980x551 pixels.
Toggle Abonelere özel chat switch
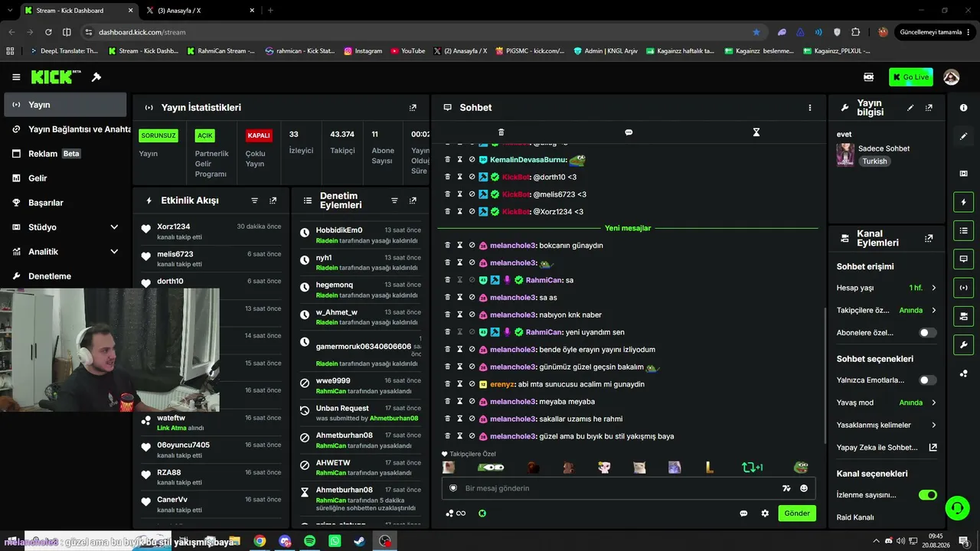927,333
